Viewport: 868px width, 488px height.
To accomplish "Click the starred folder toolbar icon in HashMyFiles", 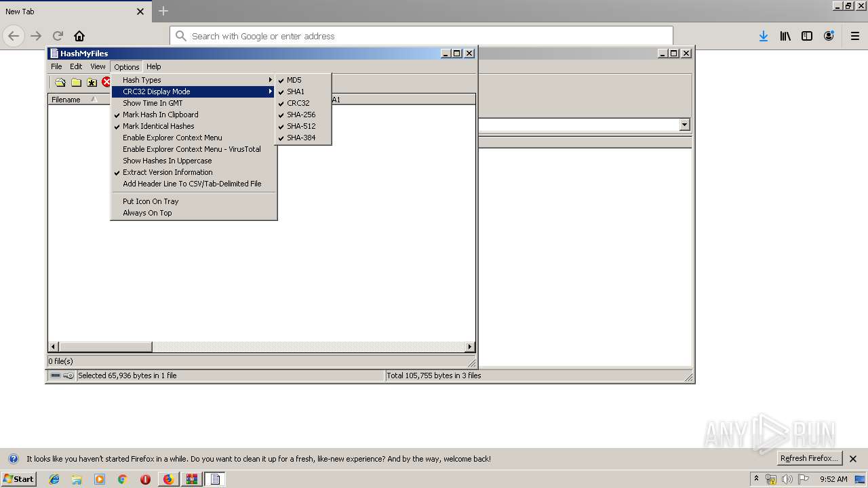I will pyautogui.click(x=92, y=82).
